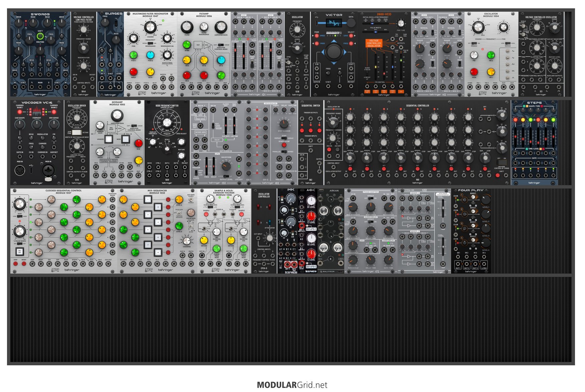The image size is (585, 392).
Task: Toggle the Norm/Lim resonance switch on Module 1047
Action: [x=150, y=43]
